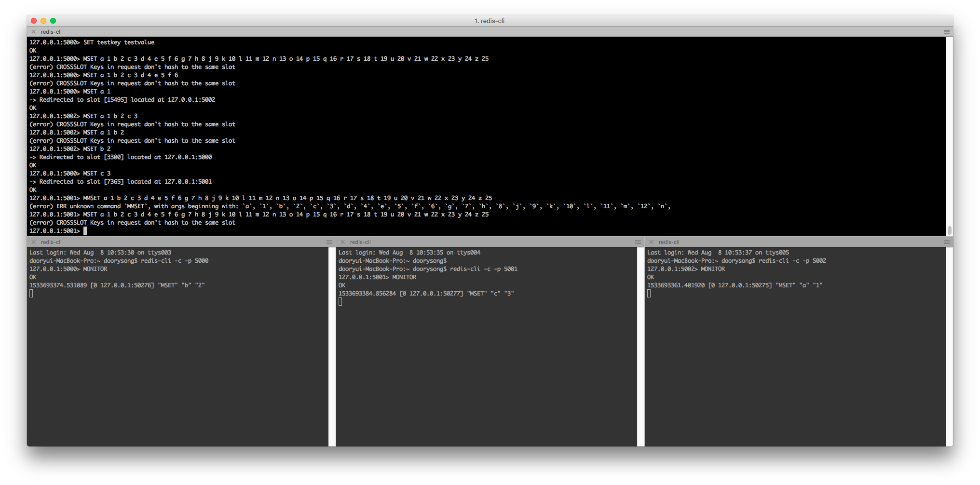Click the top pane scrollbar thumb

(949, 230)
